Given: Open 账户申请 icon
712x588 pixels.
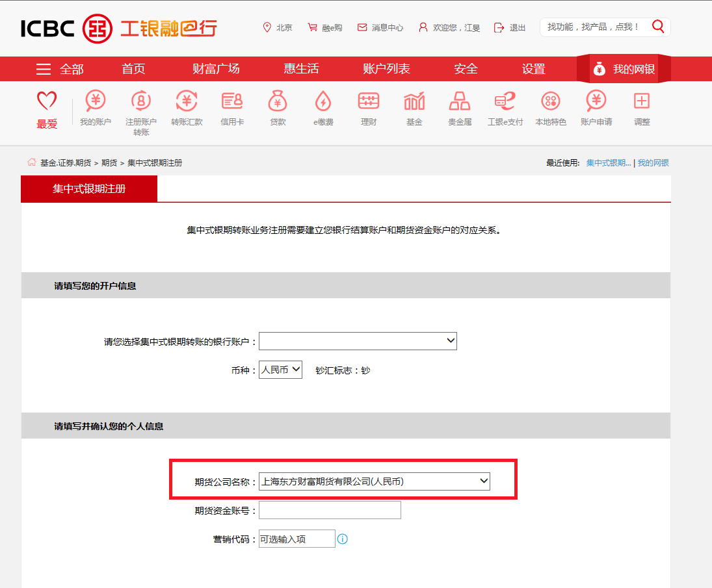Looking at the screenshot, I should (x=596, y=100).
